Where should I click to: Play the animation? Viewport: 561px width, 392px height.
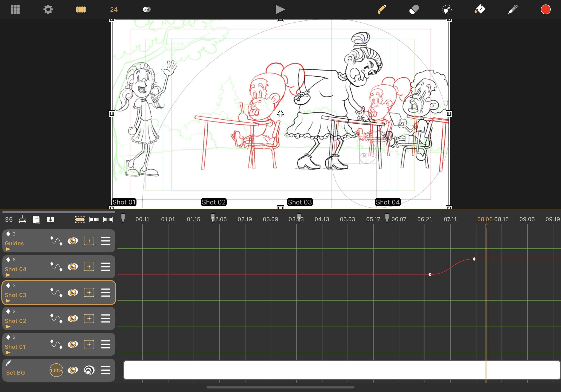click(x=280, y=10)
